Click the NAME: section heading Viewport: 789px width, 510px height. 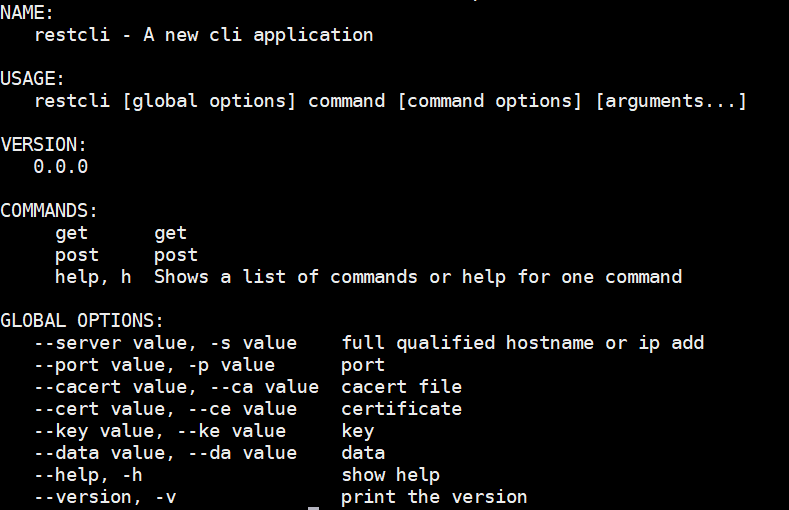coord(27,13)
